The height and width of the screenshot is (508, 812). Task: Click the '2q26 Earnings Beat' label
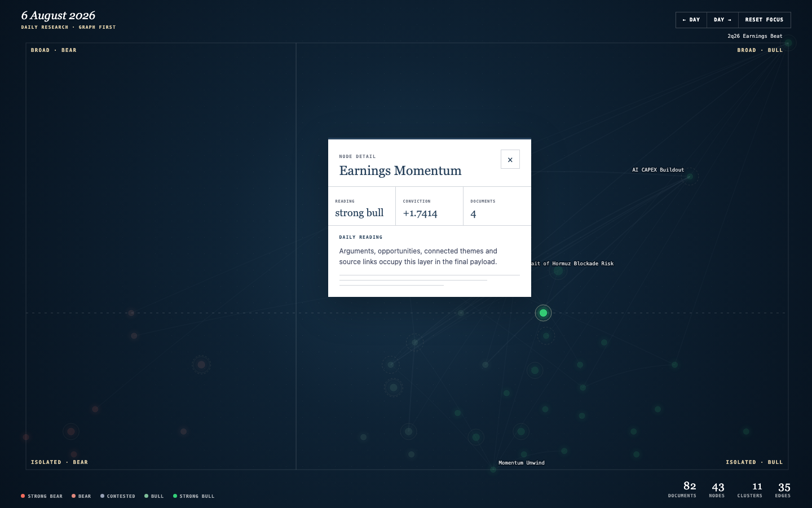(754, 36)
